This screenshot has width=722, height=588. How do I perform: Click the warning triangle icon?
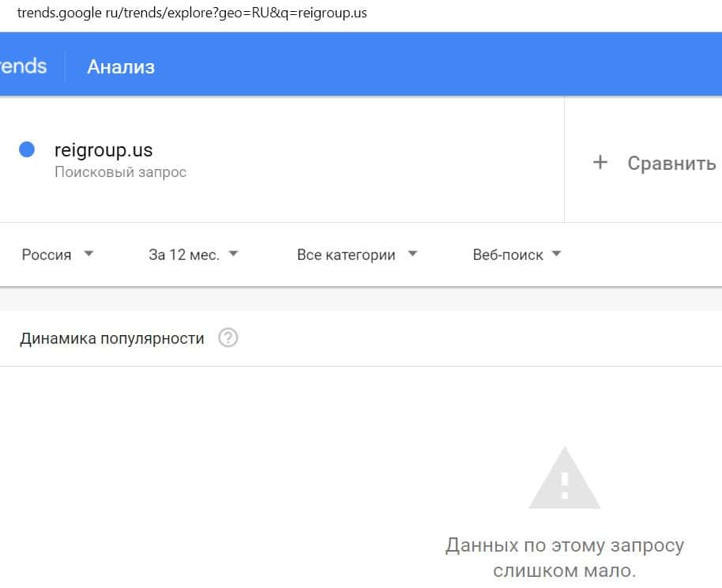[x=564, y=479]
